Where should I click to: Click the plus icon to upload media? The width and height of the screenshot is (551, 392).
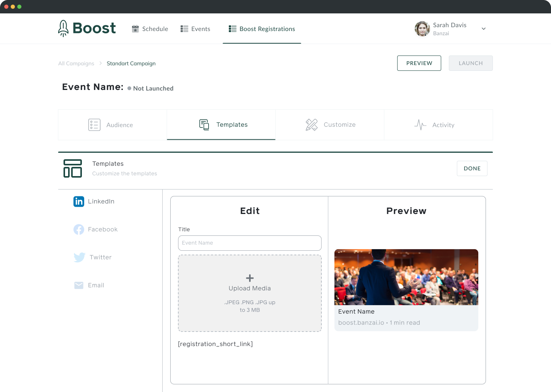pyautogui.click(x=250, y=278)
